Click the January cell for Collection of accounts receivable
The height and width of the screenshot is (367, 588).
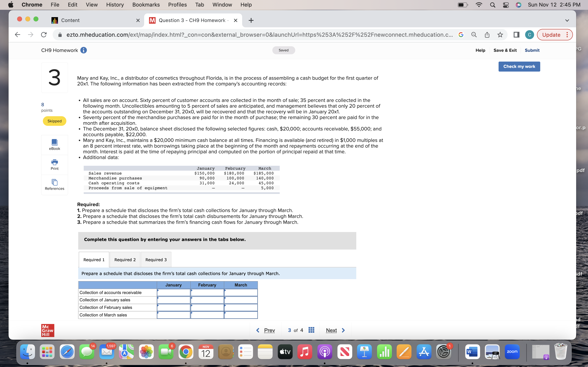point(174,293)
